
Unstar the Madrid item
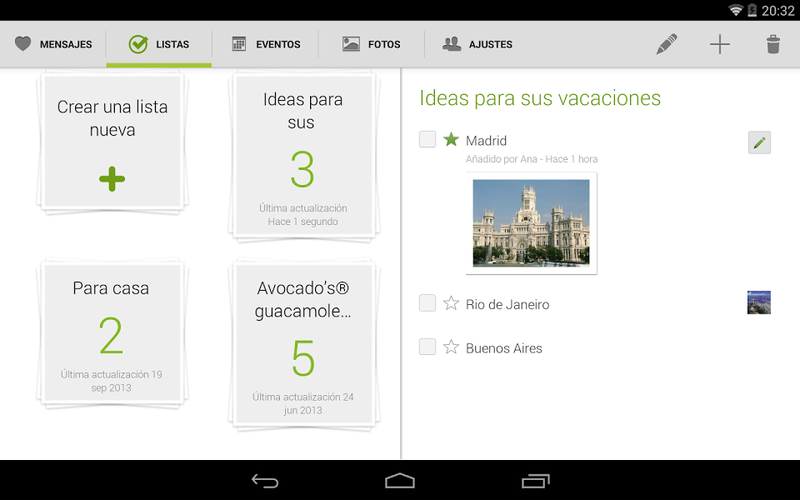451,139
